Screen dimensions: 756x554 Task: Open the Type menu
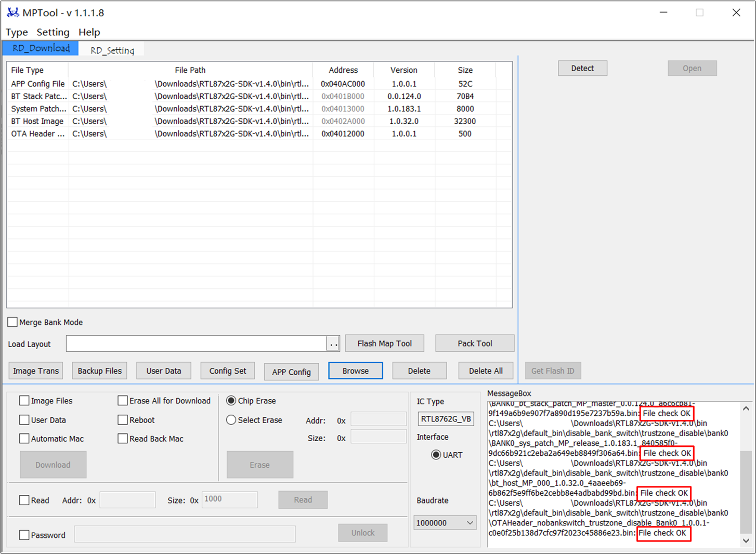17,32
